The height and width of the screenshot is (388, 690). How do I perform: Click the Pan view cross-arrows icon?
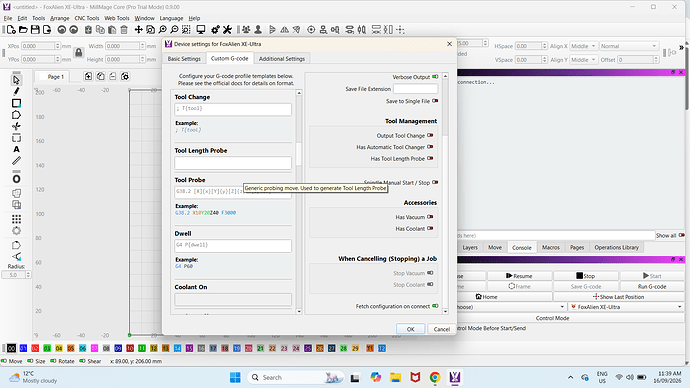(x=138, y=29)
